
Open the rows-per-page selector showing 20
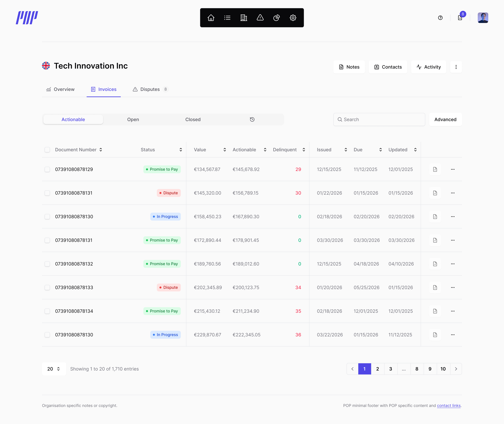point(54,369)
